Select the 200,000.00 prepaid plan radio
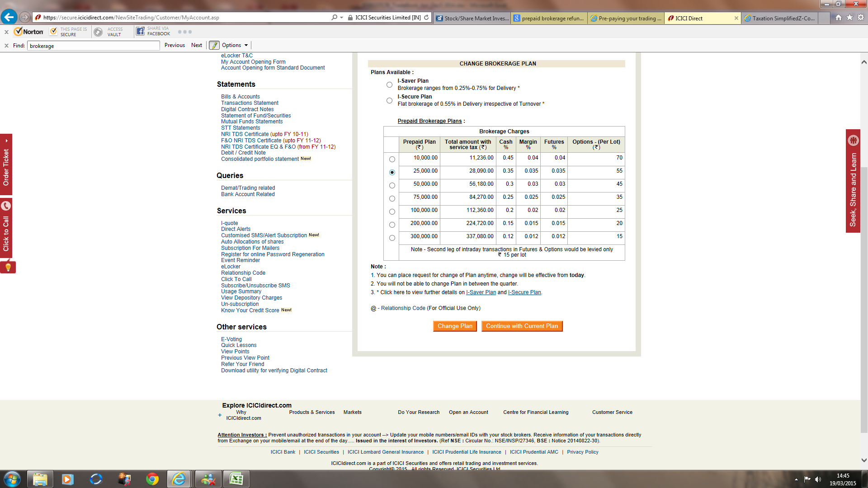Viewport: 868px width, 488px height. pos(392,225)
